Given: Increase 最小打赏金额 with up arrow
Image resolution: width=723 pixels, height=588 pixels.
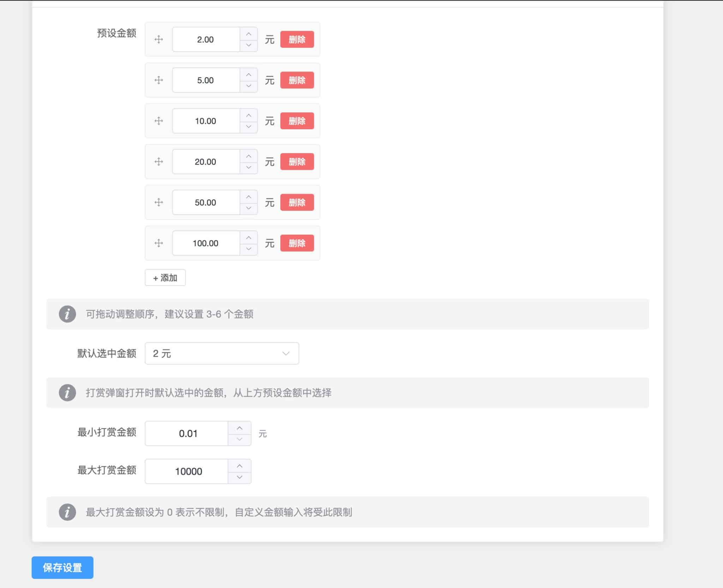Looking at the screenshot, I should 240,427.
